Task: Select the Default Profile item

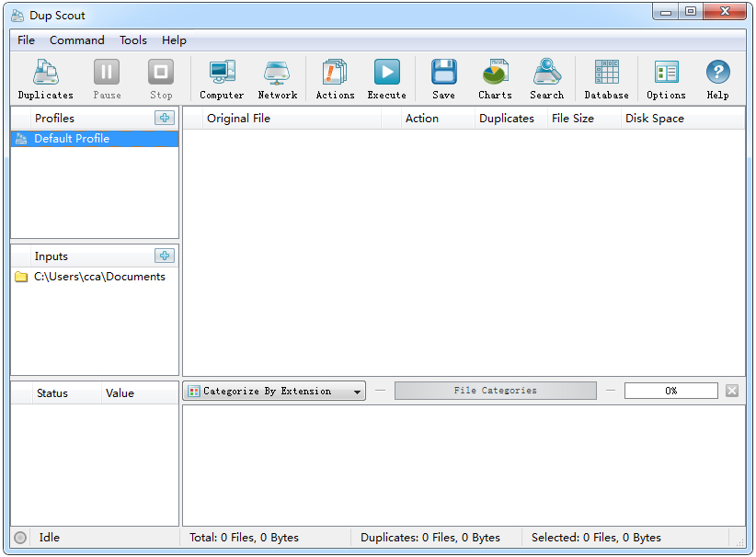Action: click(x=95, y=139)
